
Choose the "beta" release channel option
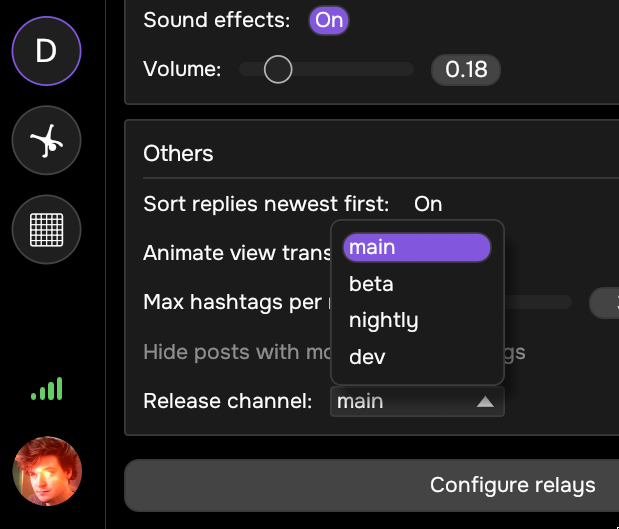tap(371, 284)
